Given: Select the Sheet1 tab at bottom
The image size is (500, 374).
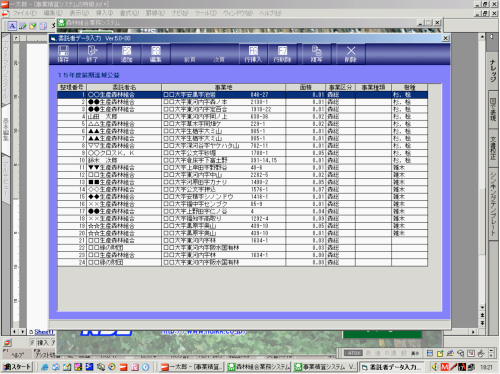Looking at the screenshot, I should pyautogui.click(x=43, y=332).
